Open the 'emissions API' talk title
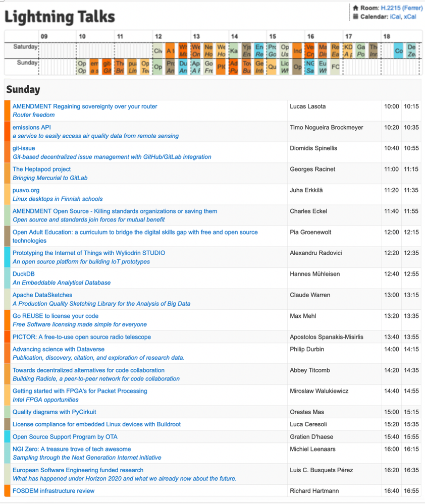Screen dimensions: 425x504 pyautogui.click(x=31, y=127)
